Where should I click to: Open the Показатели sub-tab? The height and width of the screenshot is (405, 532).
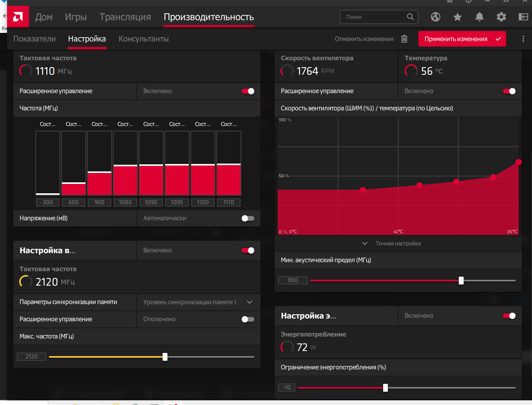(x=34, y=39)
